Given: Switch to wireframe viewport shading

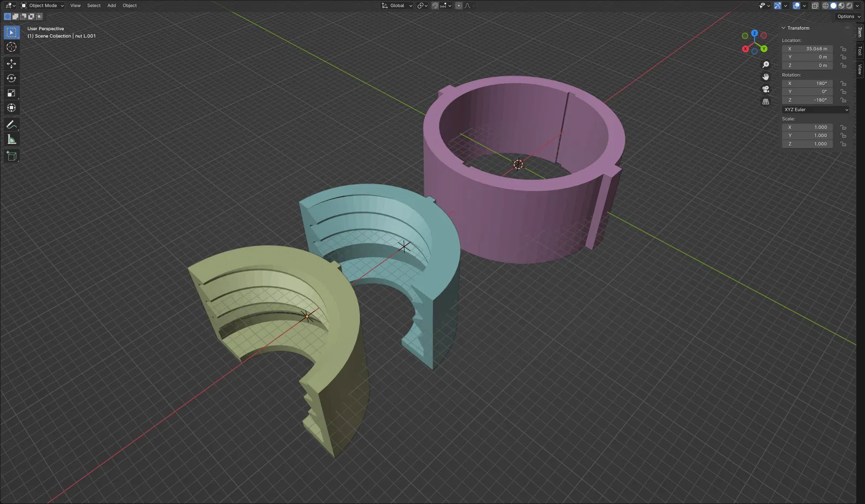Looking at the screenshot, I should pyautogui.click(x=826, y=5).
